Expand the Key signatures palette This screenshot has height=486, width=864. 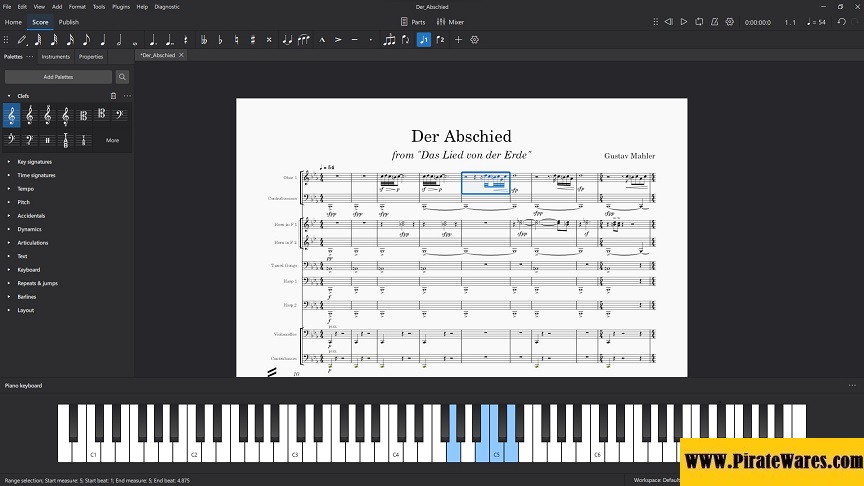(x=34, y=161)
